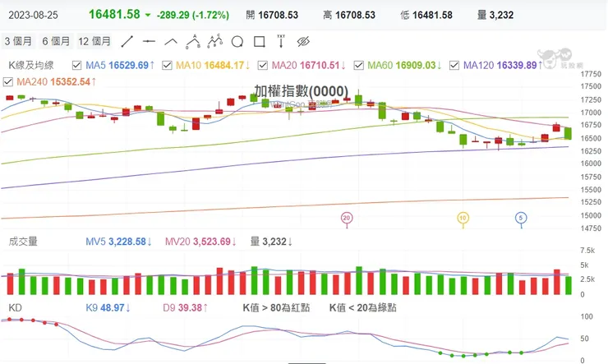This screenshot has width=608, height=364.
Task: Uncheck the MA120 moving average checkbox
Action: click(x=454, y=65)
